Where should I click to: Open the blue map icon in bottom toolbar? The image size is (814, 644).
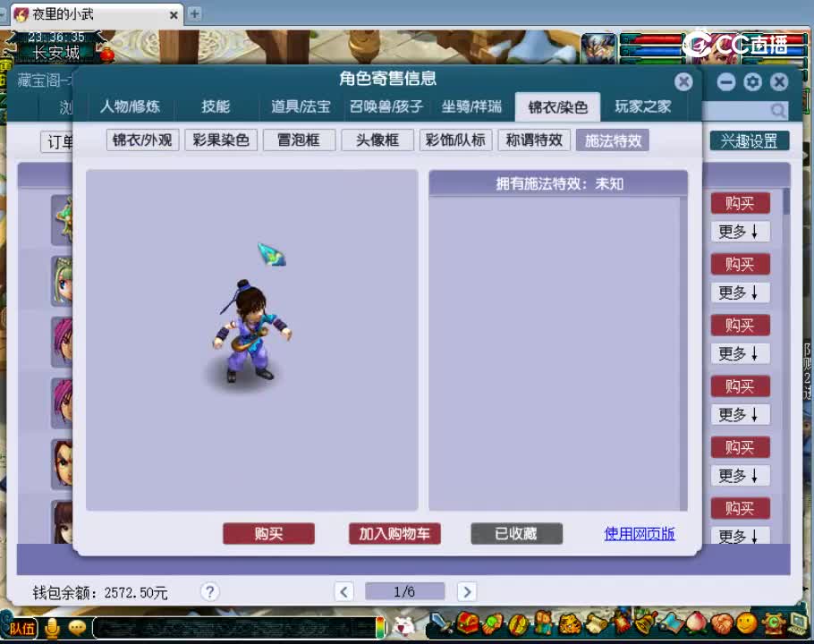pos(671,623)
